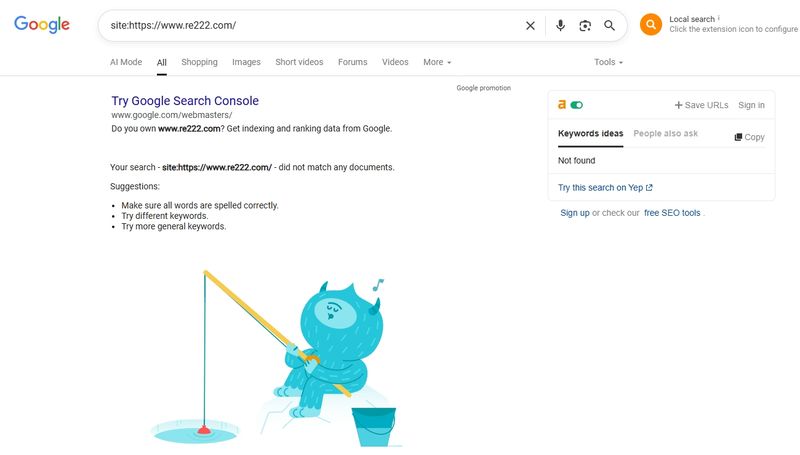Screen dimensions: 800x455
Task: Open the free SEO tools link
Action: [672, 213]
